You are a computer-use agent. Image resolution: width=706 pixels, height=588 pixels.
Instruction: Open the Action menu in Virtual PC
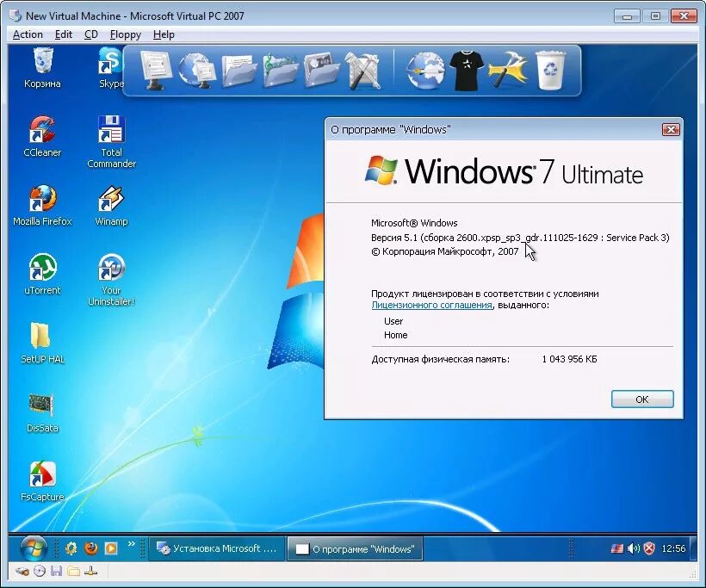(28, 34)
